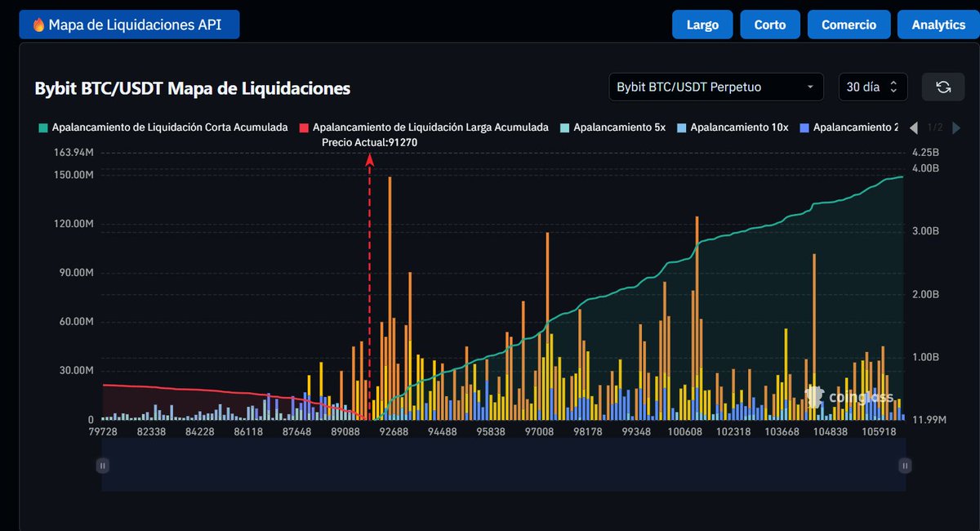Toggle Liquidación Corta Acumulada legend series

tap(163, 127)
